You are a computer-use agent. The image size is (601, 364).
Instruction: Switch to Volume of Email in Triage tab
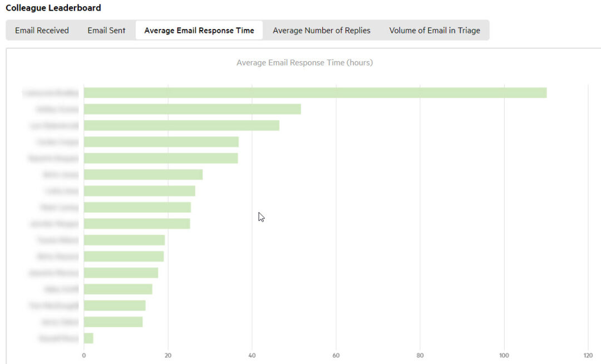[435, 31]
